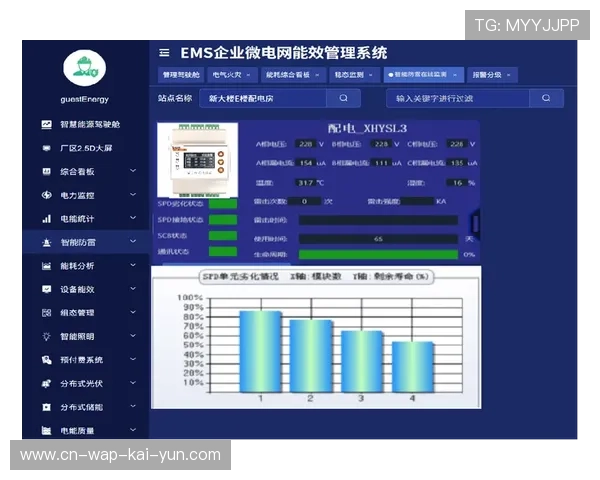This screenshot has width=600, height=480.
Task: Click the 分布式储能 sidebar icon
Action: pyautogui.click(x=46, y=407)
